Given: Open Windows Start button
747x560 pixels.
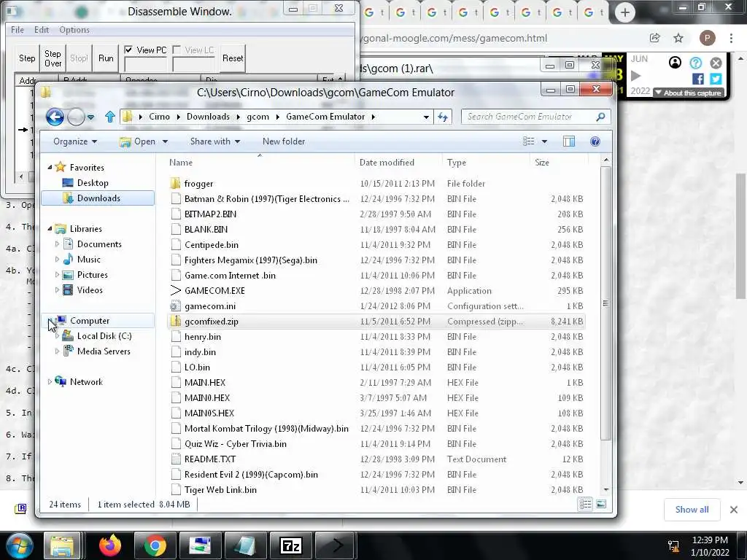Looking at the screenshot, I should (20, 545).
